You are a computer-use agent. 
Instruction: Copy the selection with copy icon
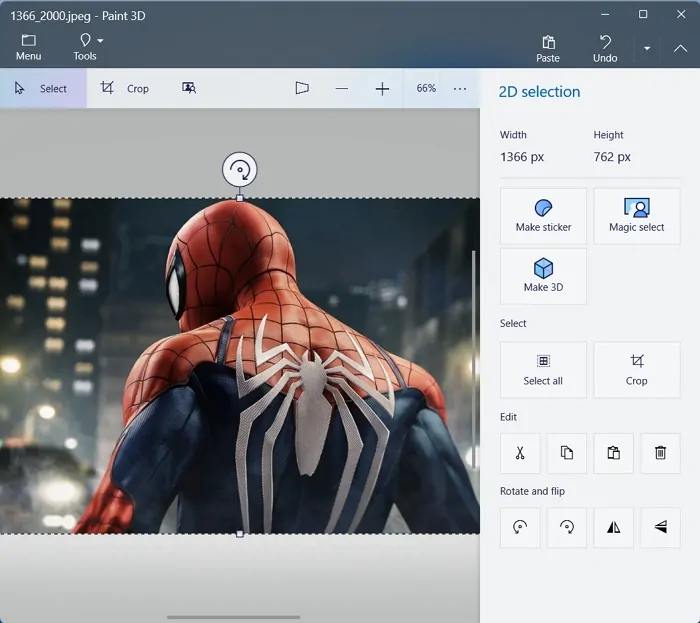[x=567, y=453]
